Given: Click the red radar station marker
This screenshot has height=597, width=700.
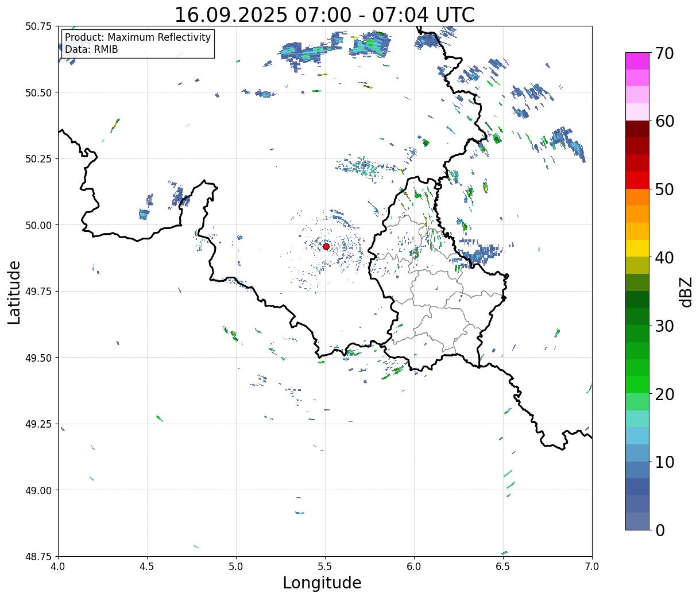Looking at the screenshot, I should point(326,246).
